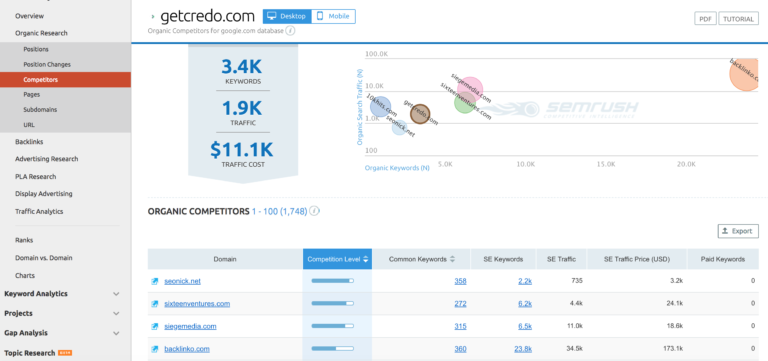Open Domain vs. Domain in the sidebar

(x=44, y=258)
